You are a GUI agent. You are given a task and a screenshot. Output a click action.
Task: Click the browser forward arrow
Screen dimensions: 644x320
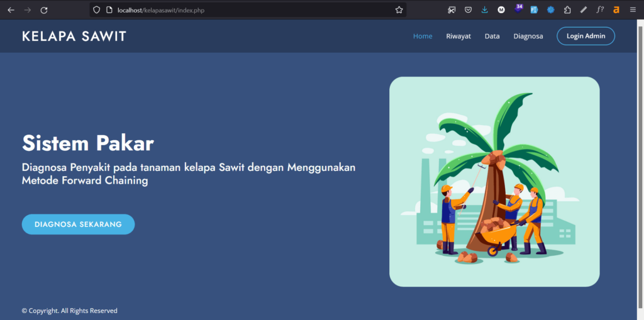tap(28, 10)
